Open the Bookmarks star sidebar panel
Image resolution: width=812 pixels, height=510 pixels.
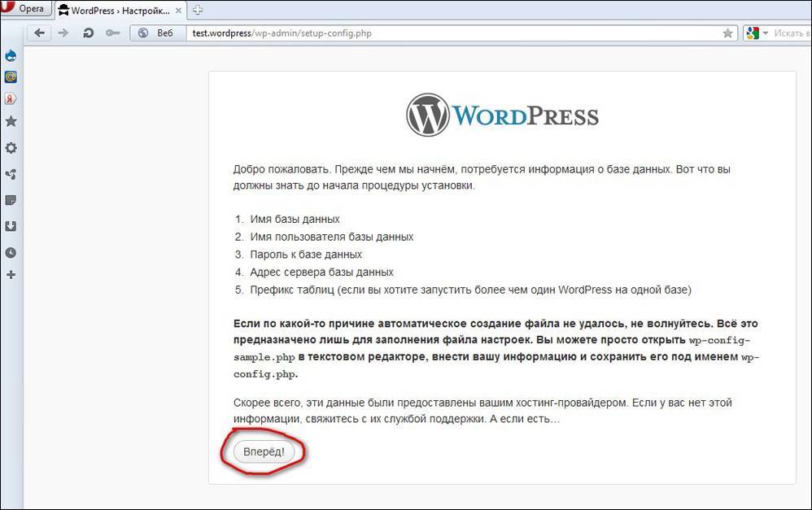[11, 121]
